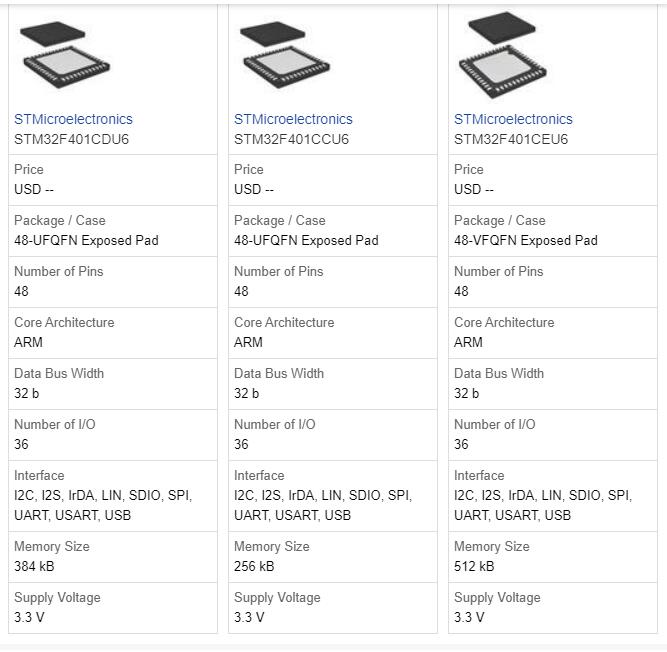Click Supply Voltage value for STM32F401CEU6

[x=469, y=617]
